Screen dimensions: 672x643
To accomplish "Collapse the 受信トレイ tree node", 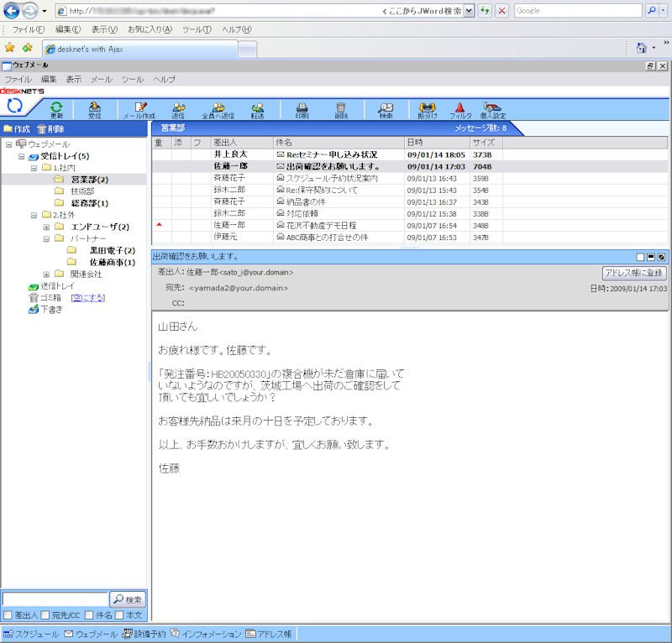I will (21, 156).
